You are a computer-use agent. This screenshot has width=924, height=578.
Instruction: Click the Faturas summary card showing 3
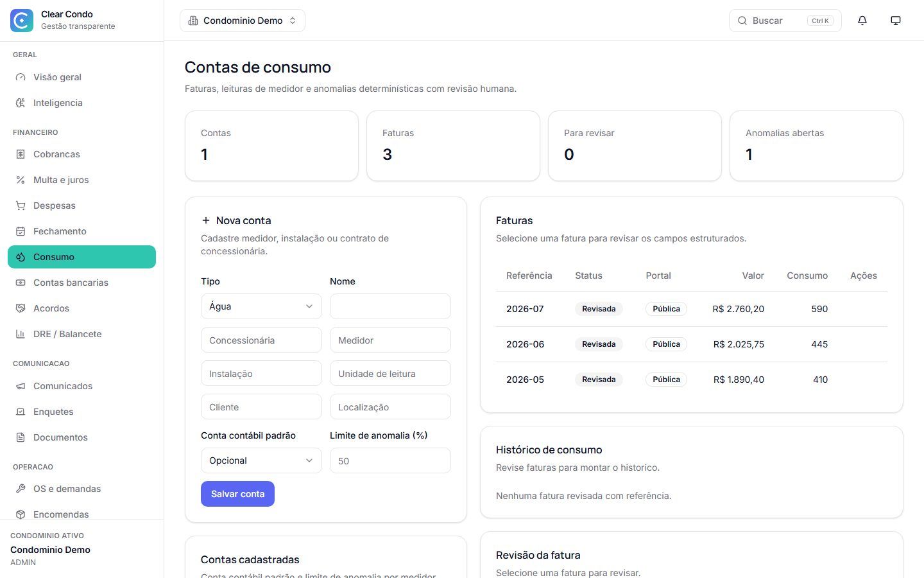(453, 146)
